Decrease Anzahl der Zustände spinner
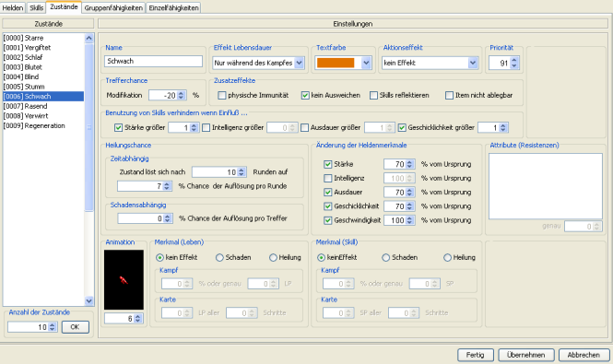 52,329
